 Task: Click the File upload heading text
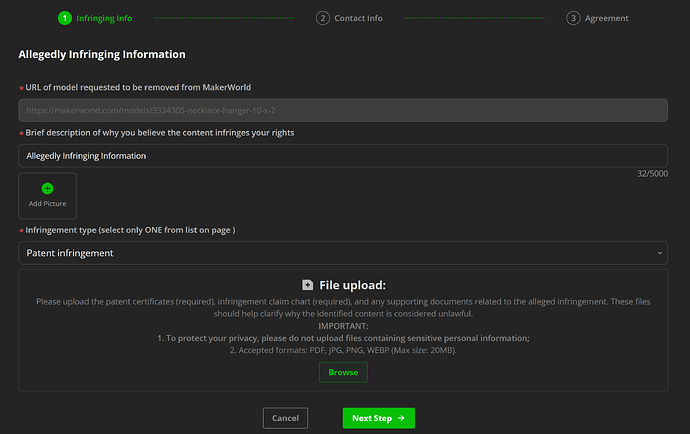pyautogui.click(x=352, y=285)
